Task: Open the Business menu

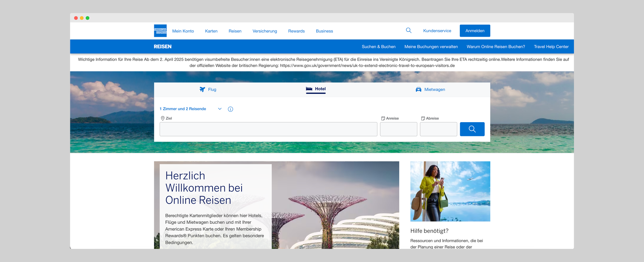Action: (x=324, y=31)
